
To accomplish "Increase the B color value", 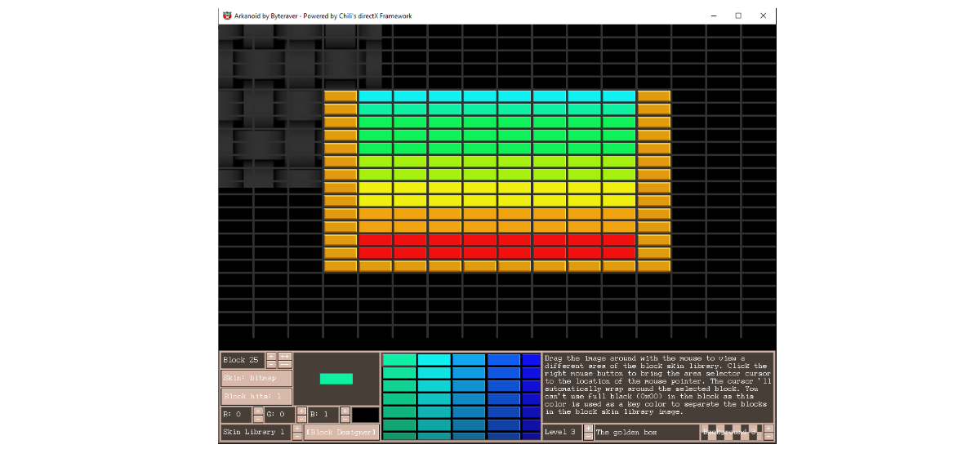I will pos(345,411).
